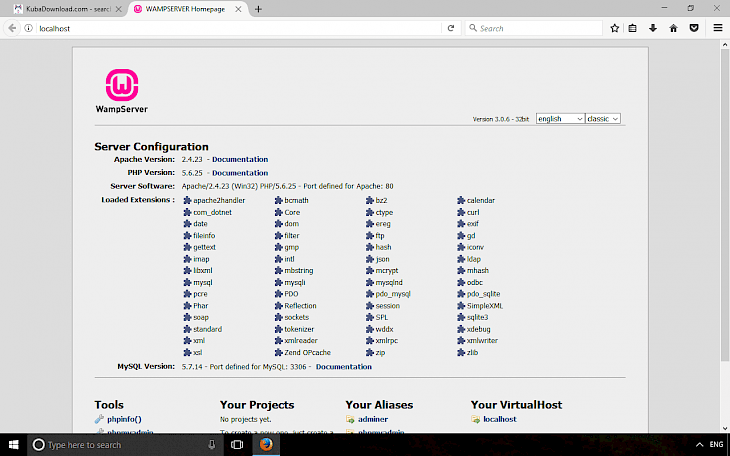Click puzzle icon beside apache2handler
Screen dimensions: 730x456
[187, 200]
